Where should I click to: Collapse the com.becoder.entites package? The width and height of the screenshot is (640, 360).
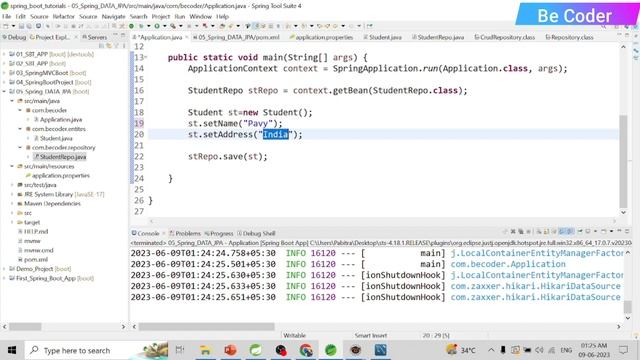tap(20, 129)
